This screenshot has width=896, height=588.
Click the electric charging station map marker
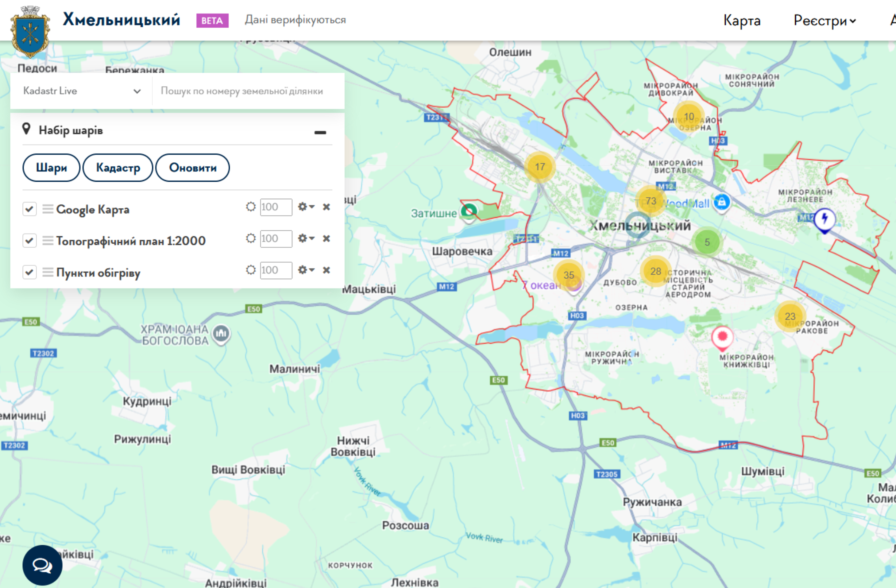click(x=825, y=219)
